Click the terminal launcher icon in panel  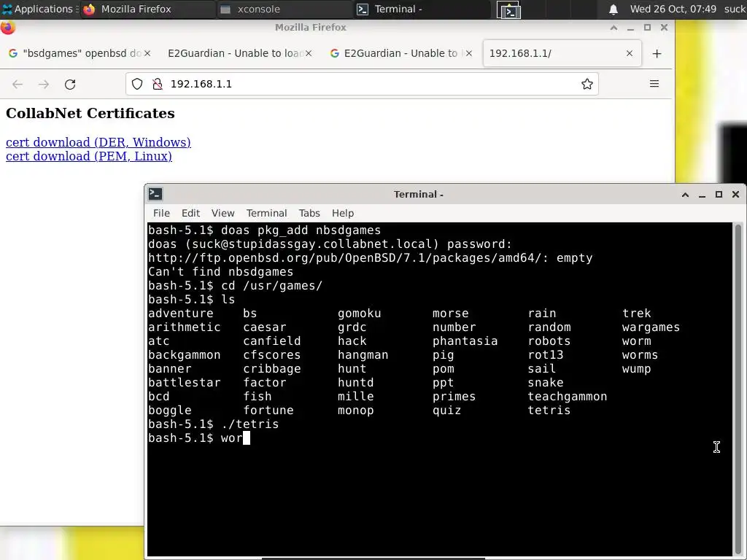click(x=508, y=9)
